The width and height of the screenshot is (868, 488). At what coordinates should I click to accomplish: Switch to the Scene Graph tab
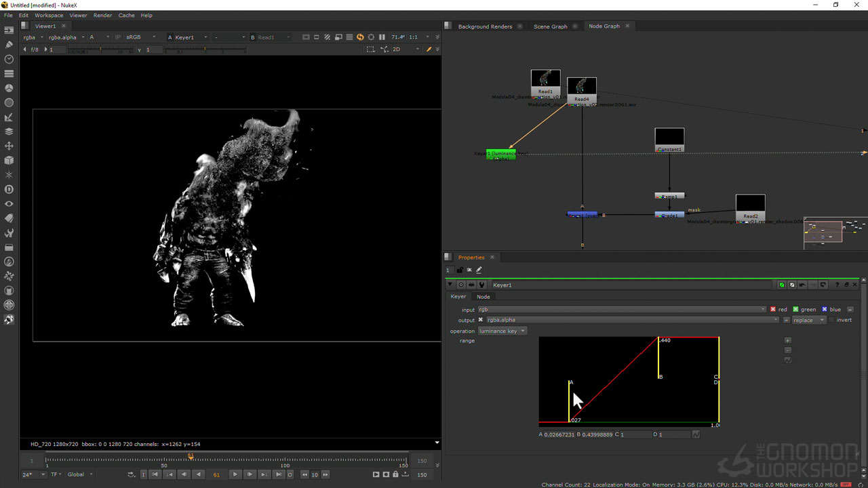pyautogui.click(x=550, y=26)
